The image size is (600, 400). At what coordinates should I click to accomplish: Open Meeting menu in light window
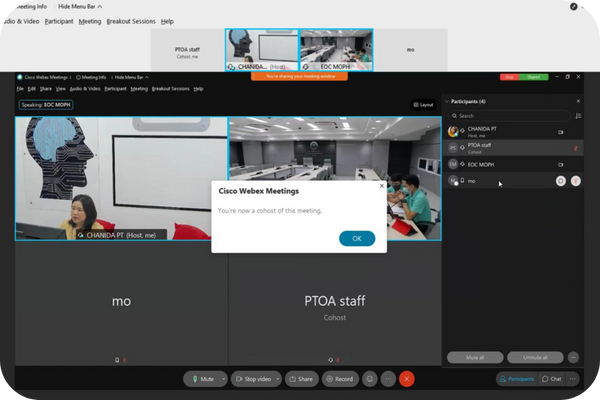click(90, 21)
